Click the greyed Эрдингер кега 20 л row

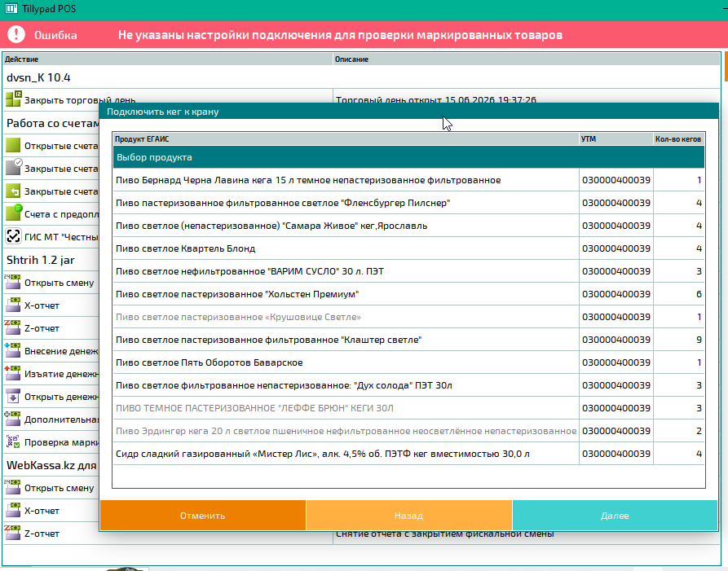408,430
